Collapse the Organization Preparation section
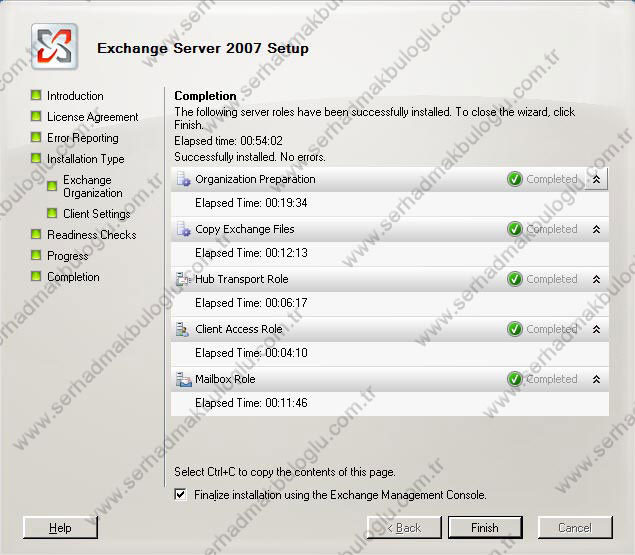635x555 pixels. click(596, 179)
